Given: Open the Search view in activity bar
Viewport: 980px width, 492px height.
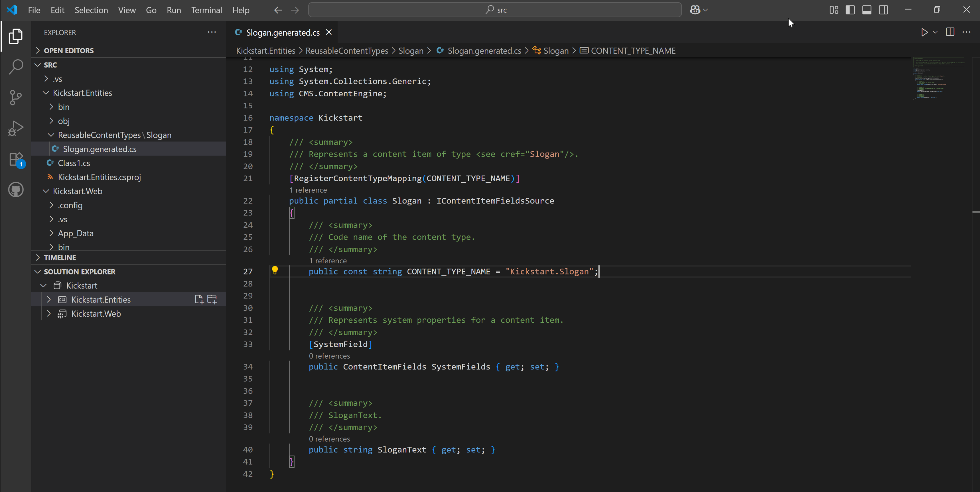Looking at the screenshot, I should point(16,67).
